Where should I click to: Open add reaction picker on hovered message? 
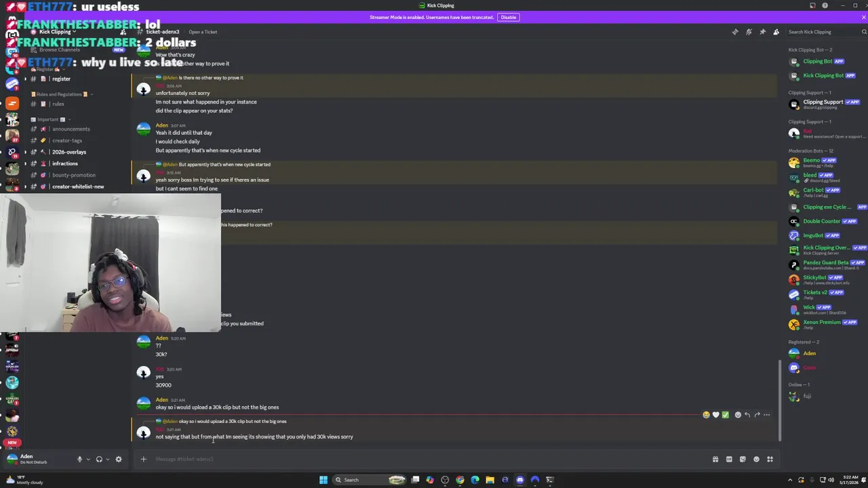738,415
